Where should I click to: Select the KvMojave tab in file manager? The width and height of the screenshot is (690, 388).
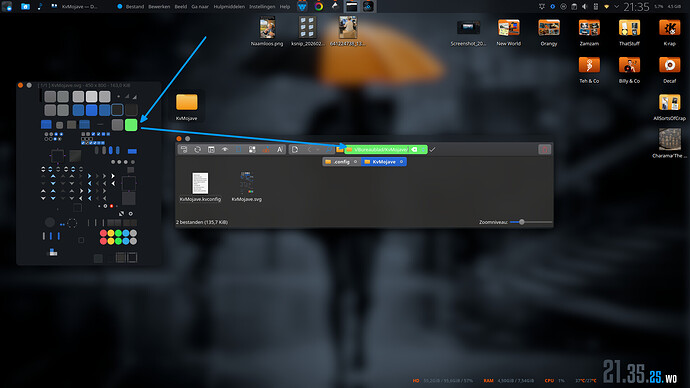(x=384, y=162)
